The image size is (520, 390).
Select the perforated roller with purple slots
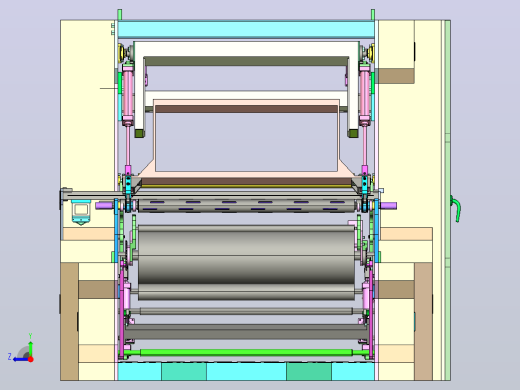pos(246,206)
